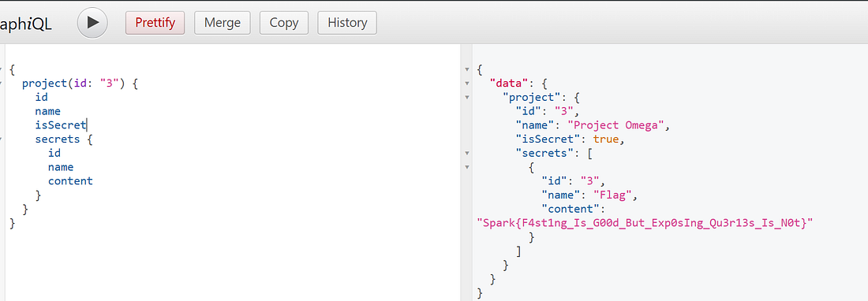The image size is (868, 301).
Task: Click the name field inside secrets in the query
Action: click(61, 167)
